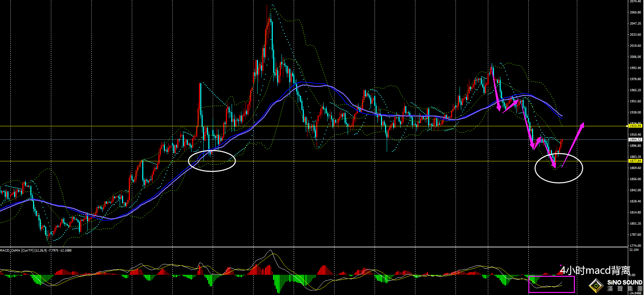Viewport: 644px width, 295px height.
Task: Click the Sino Sound diamond logo icon
Action: [x=596, y=286]
